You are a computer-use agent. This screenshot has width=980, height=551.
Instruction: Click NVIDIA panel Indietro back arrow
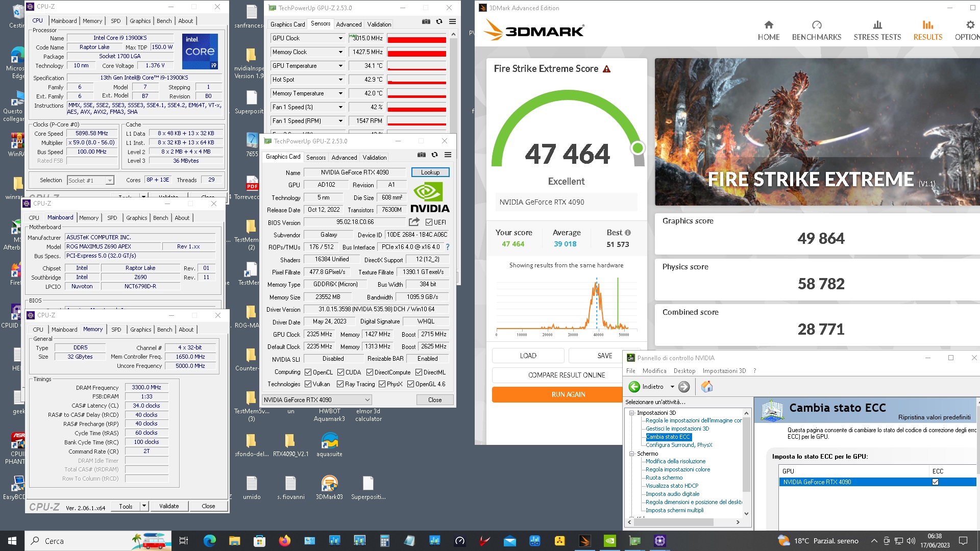tap(634, 387)
